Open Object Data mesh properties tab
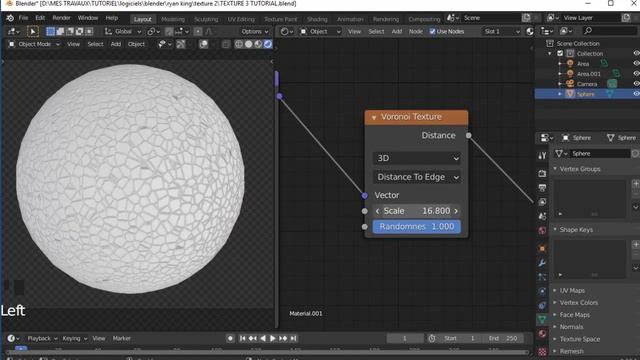Viewport: 640px width, 360px height. pos(542,320)
